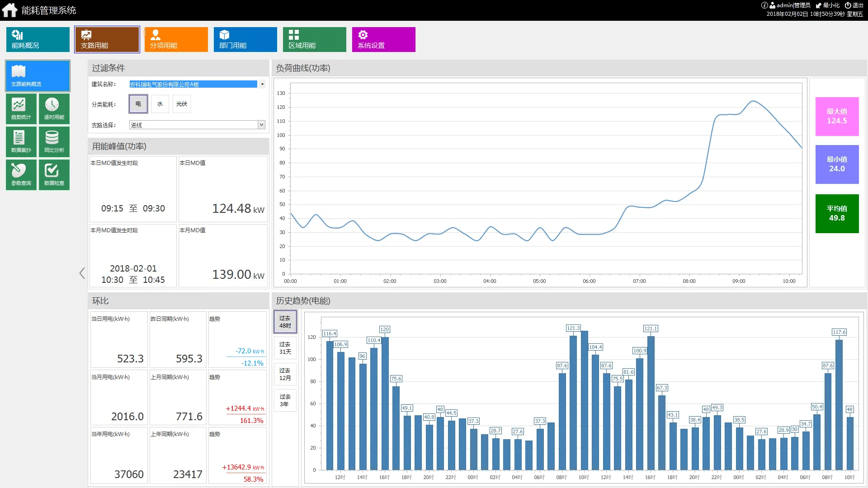
Task: Click the home icon beside 能耗管理系统
Action: (9, 10)
